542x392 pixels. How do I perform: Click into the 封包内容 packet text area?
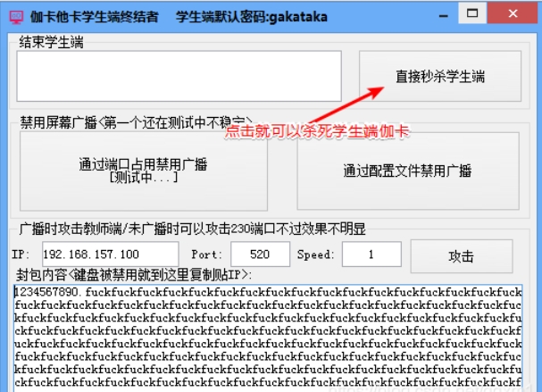point(268,337)
